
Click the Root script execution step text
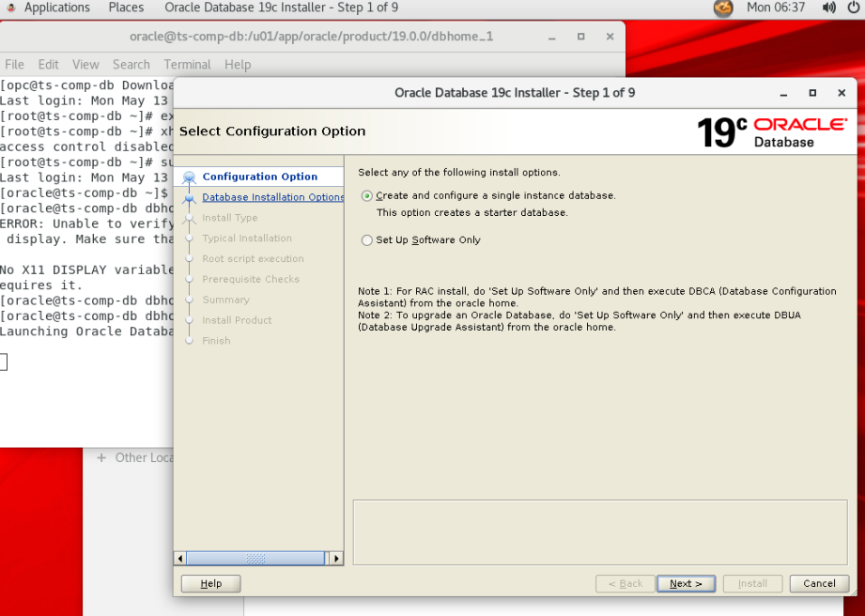click(253, 258)
